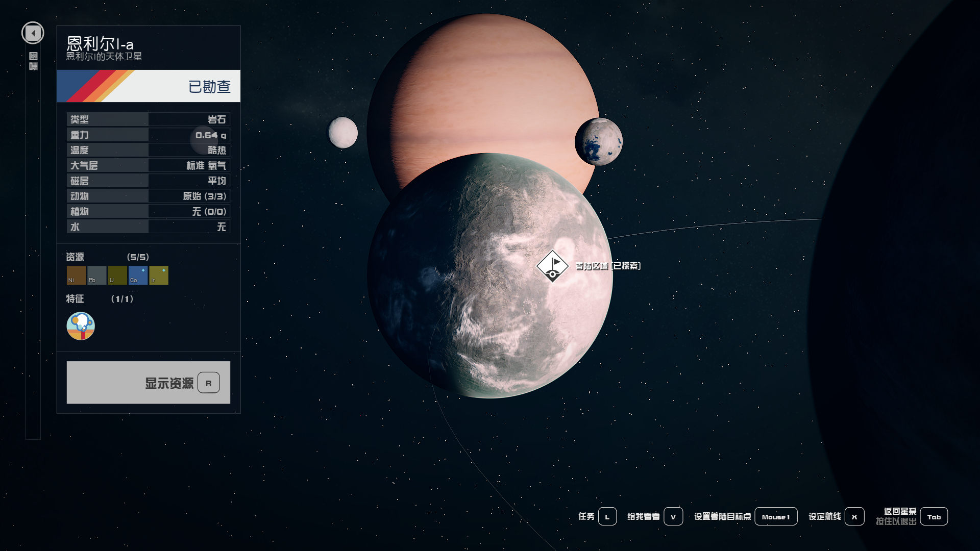Click the 类型 岩石 row

(x=149, y=119)
